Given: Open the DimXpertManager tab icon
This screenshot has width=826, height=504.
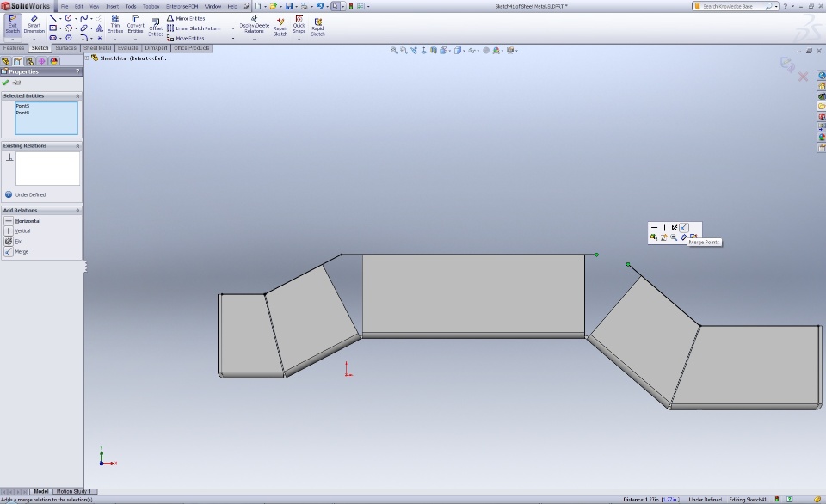Looking at the screenshot, I should coord(41,61).
